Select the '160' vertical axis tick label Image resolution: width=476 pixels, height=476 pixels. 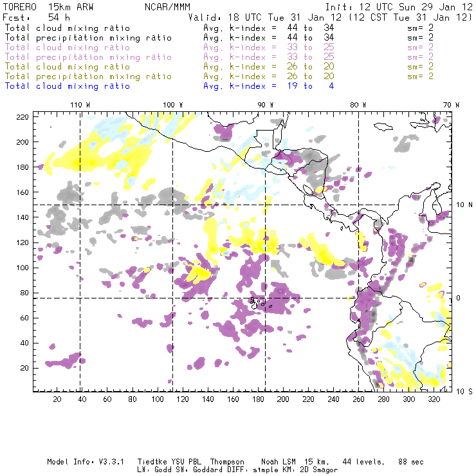click(x=23, y=192)
